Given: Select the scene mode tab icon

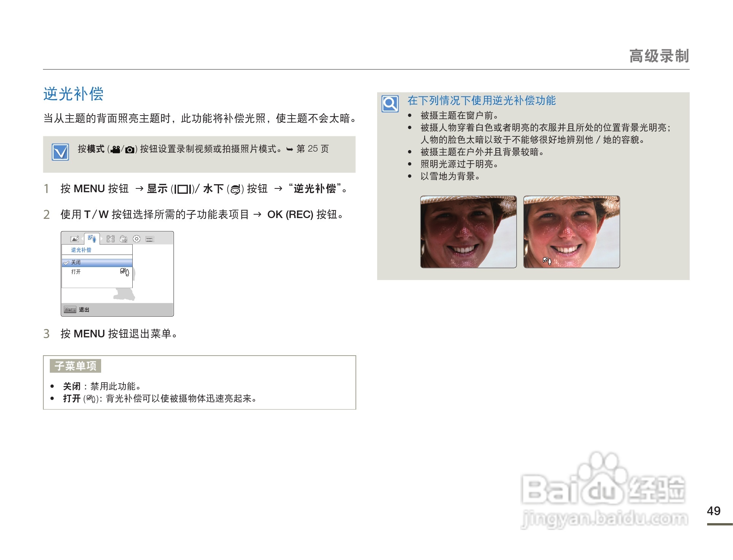Looking at the screenshot, I should click(75, 239).
